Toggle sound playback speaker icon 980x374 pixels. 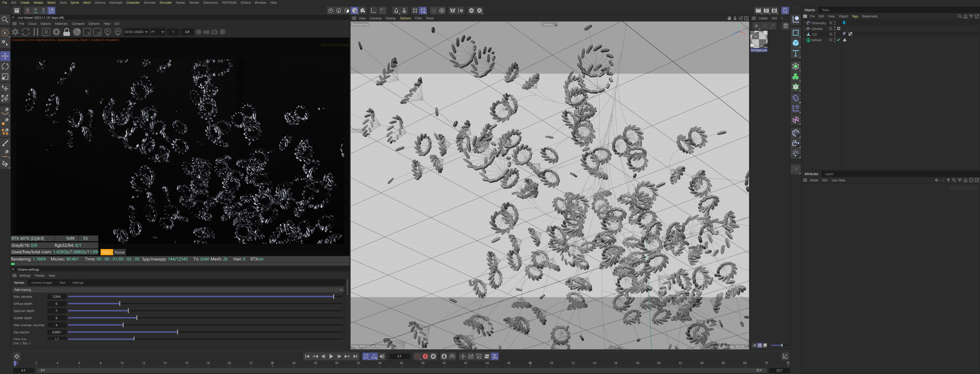382,356
